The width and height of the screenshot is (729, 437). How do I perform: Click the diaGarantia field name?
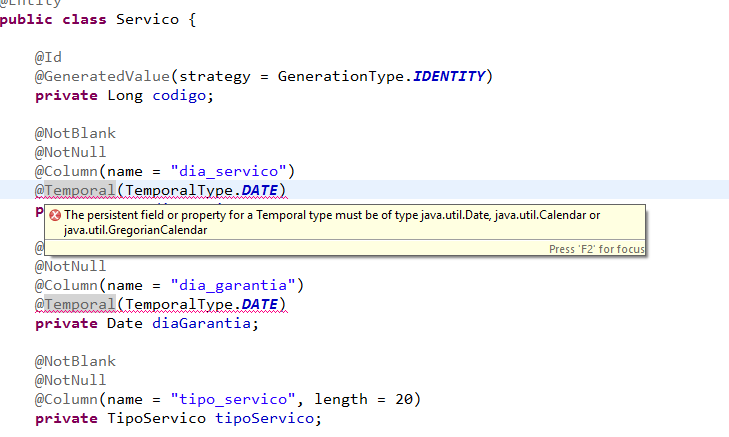click(x=201, y=323)
